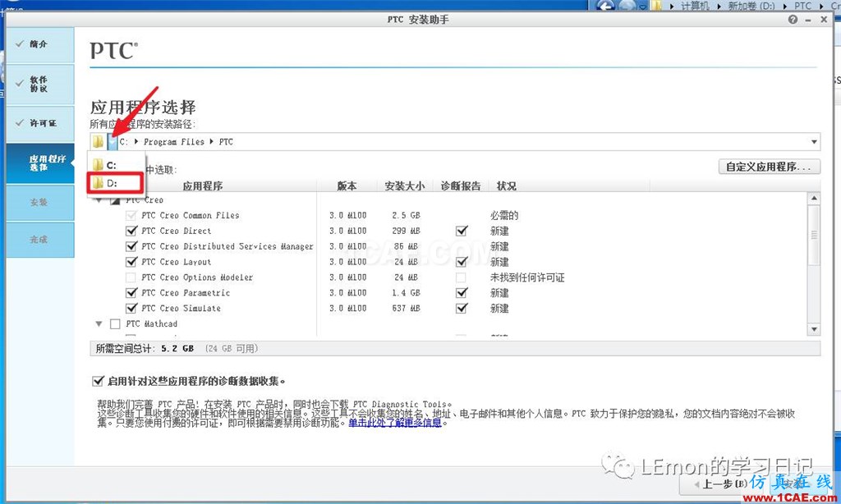Toggle diagnostic report checkbox for PTC Creo Direct
The width and height of the screenshot is (841, 504).
(x=462, y=231)
